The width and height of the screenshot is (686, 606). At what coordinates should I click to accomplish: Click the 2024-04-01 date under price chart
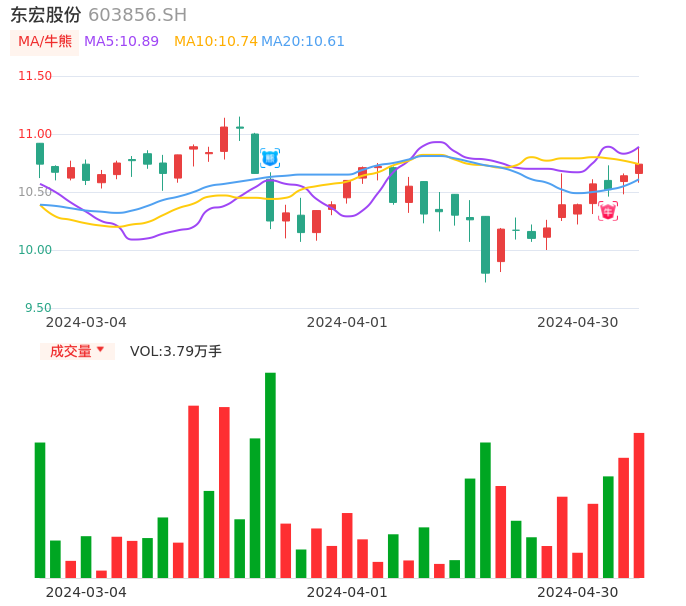(347, 322)
